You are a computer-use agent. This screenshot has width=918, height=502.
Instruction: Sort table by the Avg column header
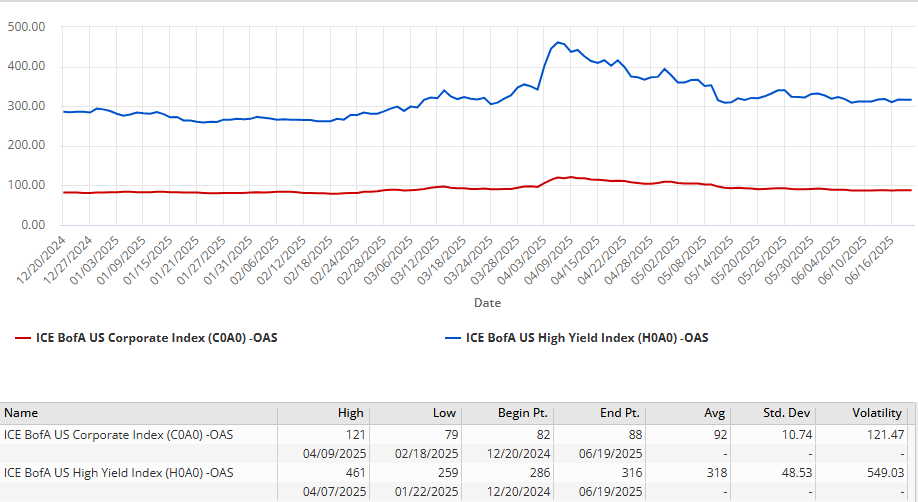[x=715, y=413]
